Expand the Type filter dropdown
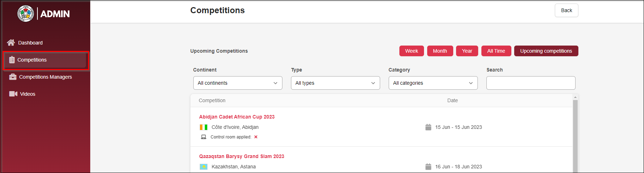The height and width of the screenshot is (173, 644). (x=335, y=83)
